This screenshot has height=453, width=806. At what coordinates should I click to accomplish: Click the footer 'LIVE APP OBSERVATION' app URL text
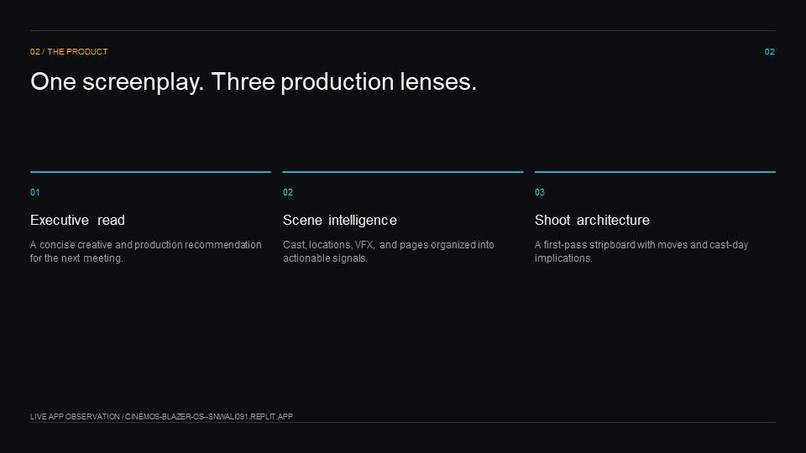tap(161, 416)
